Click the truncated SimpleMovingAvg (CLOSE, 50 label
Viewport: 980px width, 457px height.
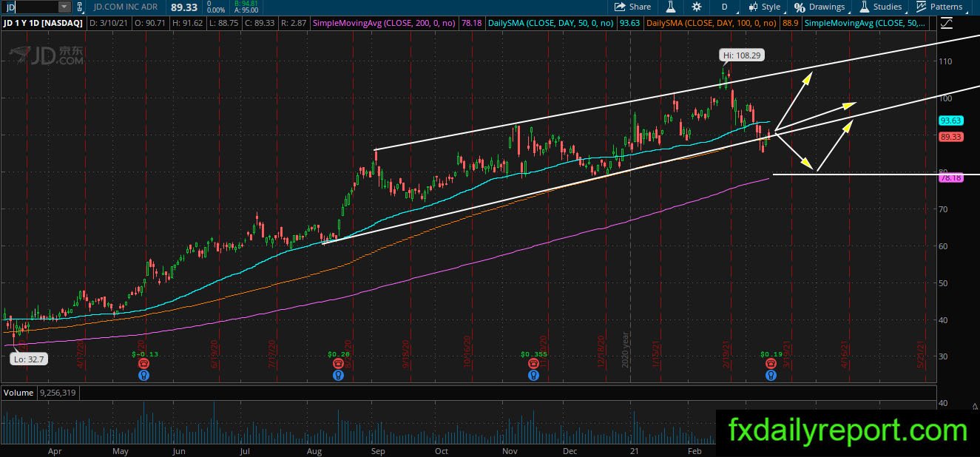click(x=865, y=24)
